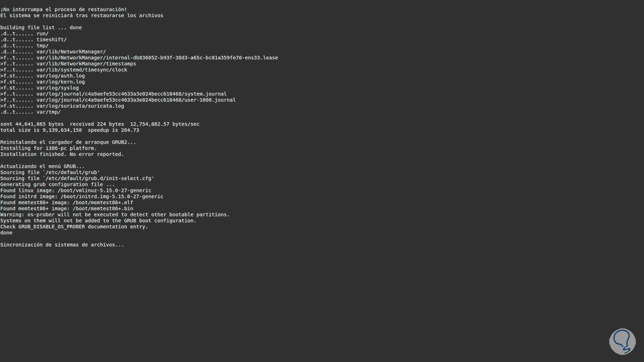Click the 'var/lib/NetworkManager/timestamps' file line
The height and width of the screenshot is (362, 644).
(86, 64)
